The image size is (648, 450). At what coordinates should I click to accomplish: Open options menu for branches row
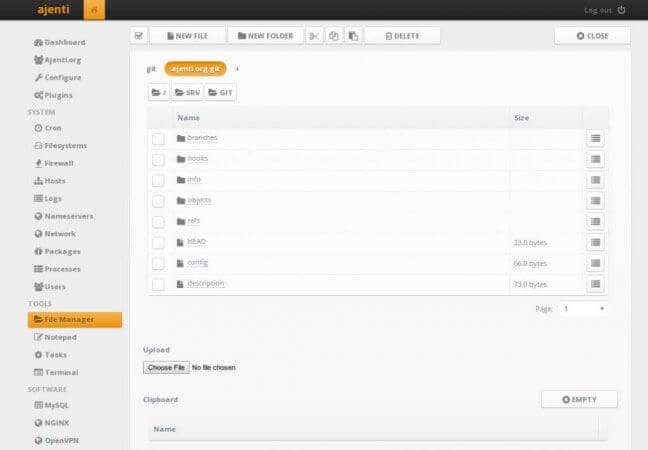pos(595,138)
